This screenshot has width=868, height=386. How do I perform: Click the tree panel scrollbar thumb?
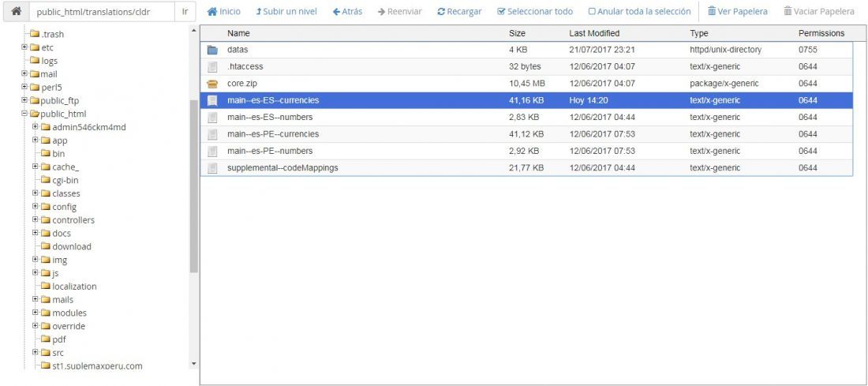pos(194,186)
